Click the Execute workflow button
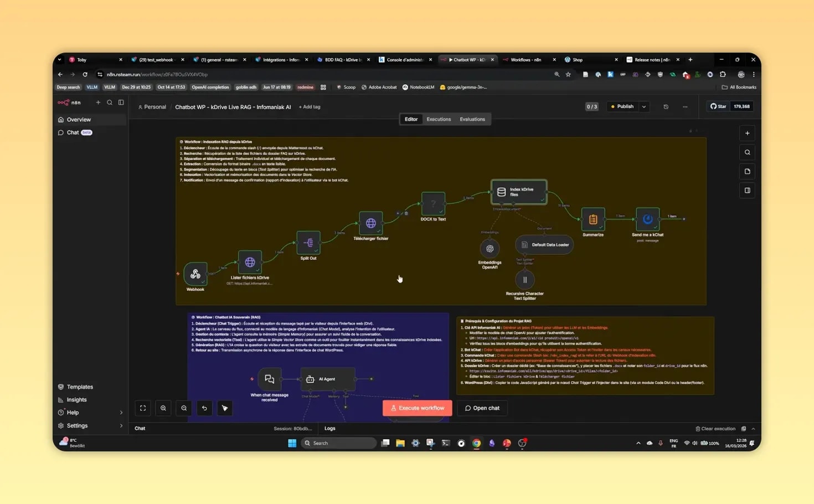The width and height of the screenshot is (814, 504). click(x=417, y=408)
